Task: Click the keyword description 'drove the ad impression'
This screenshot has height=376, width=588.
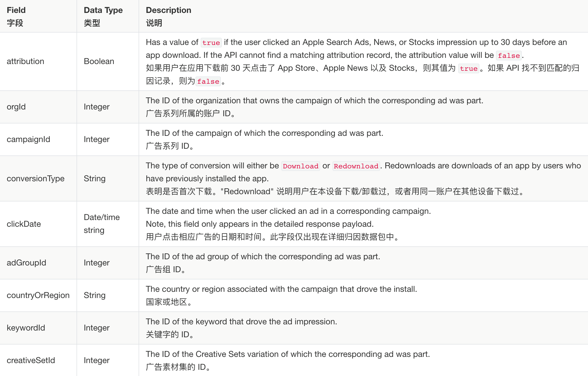Action: point(242,322)
